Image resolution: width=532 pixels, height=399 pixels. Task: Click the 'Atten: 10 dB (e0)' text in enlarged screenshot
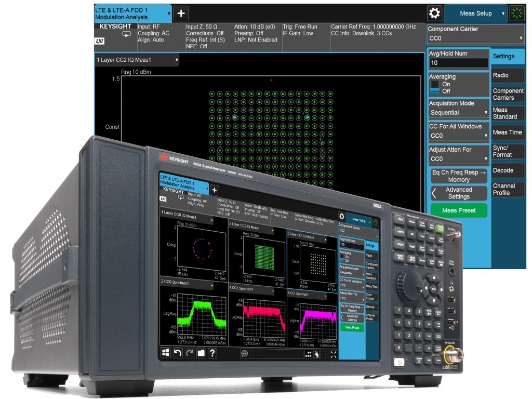pyautogui.click(x=255, y=27)
